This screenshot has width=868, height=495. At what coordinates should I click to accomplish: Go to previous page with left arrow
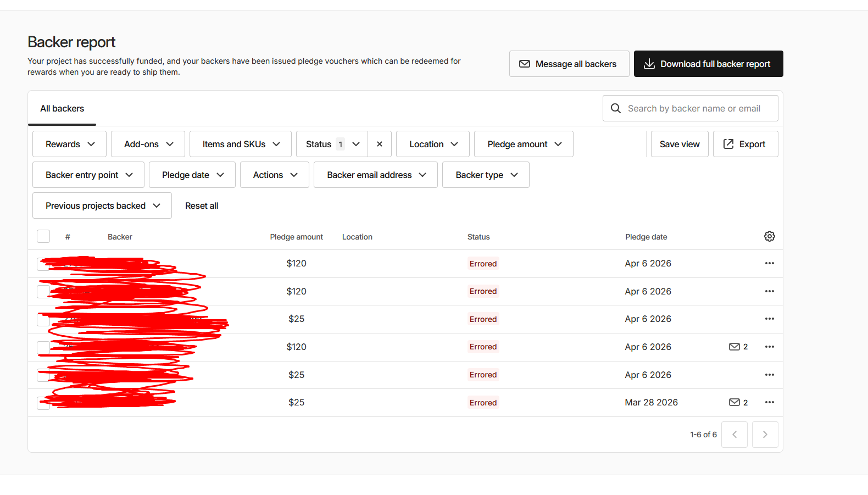tap(734, 435)
